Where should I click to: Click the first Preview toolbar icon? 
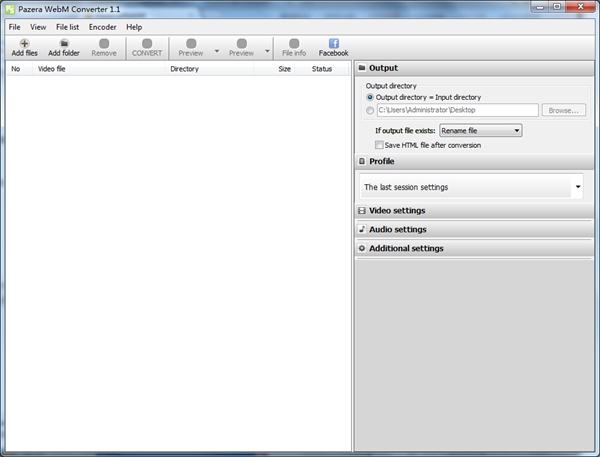coord(190,47)
